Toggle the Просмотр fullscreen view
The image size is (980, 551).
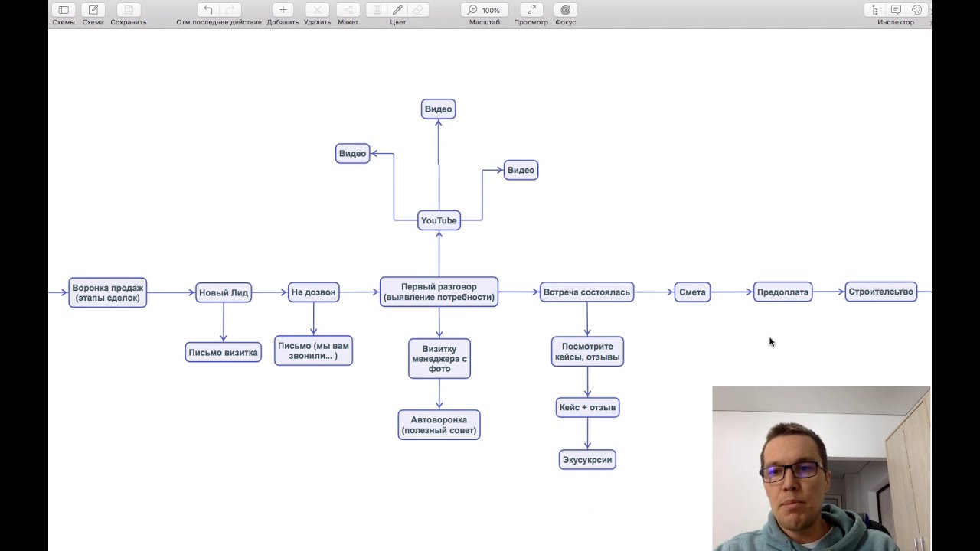click(x=531, y=10)
